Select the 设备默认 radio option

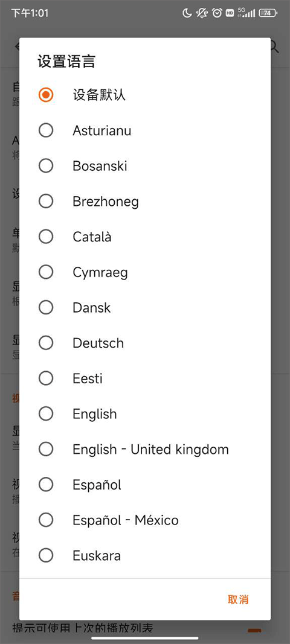pos(145,95)
